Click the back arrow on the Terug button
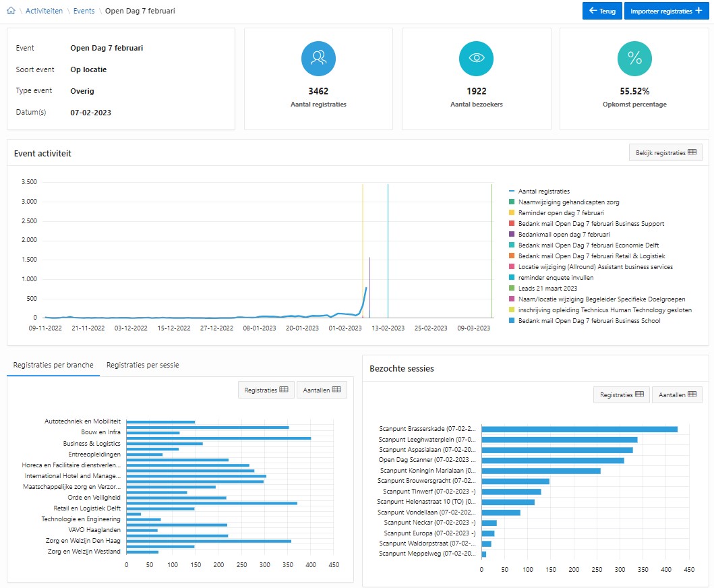 click(593, 11)
